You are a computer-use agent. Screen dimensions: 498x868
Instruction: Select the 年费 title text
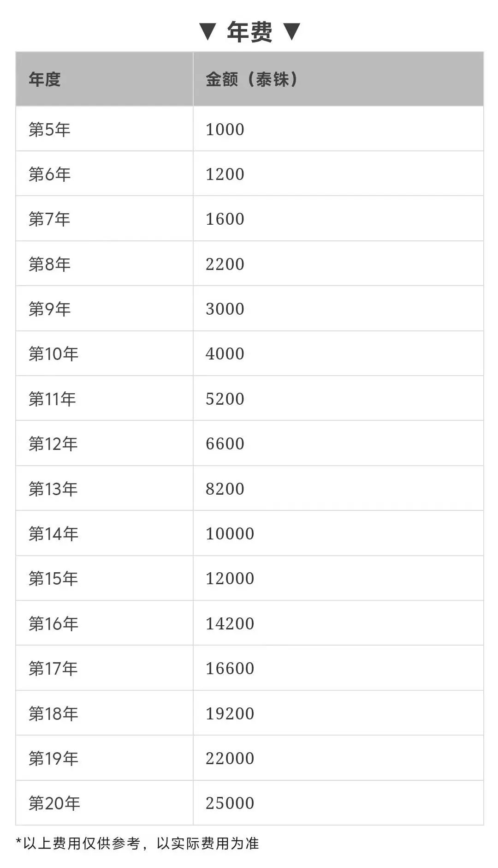(249, 32)
